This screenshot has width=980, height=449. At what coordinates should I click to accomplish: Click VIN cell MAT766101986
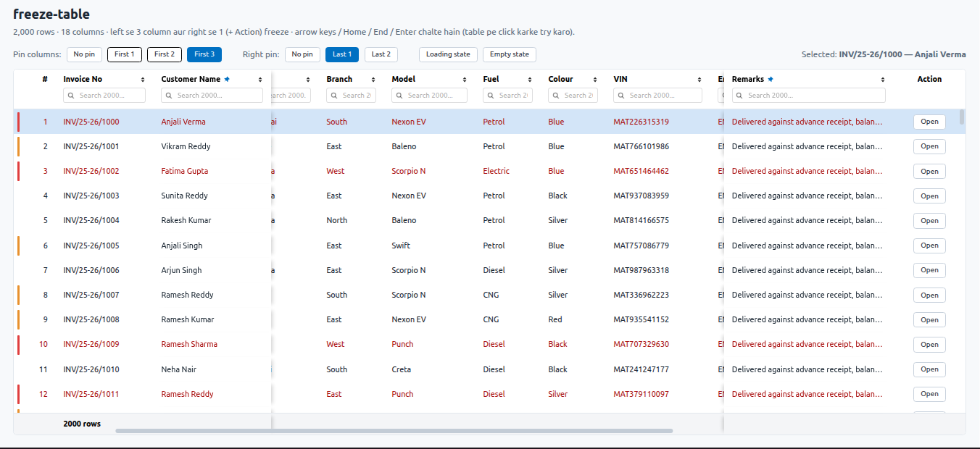(641, 146)
